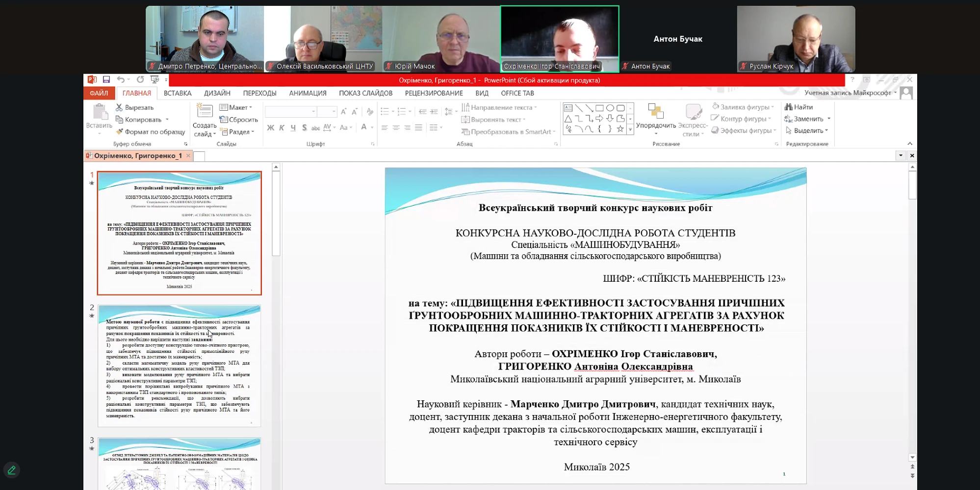Toggle bold formatting (Ж)
Screen dimensions: 980x490
tap(270, 127)
